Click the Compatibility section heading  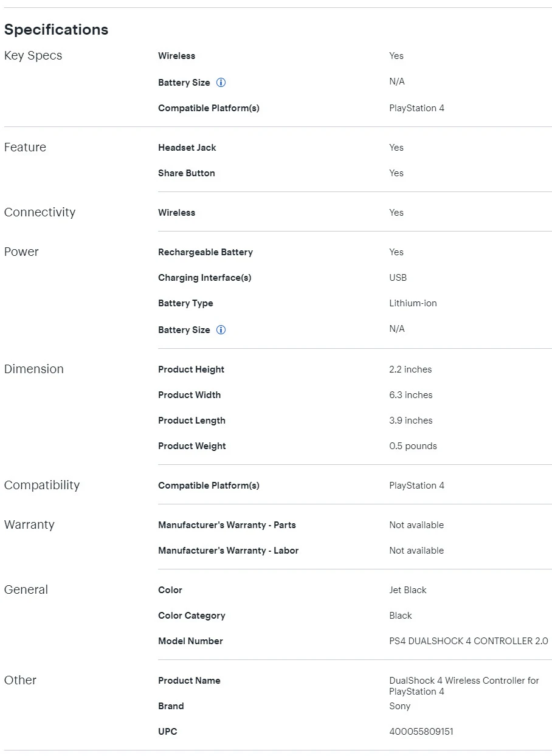coord(42,486)
